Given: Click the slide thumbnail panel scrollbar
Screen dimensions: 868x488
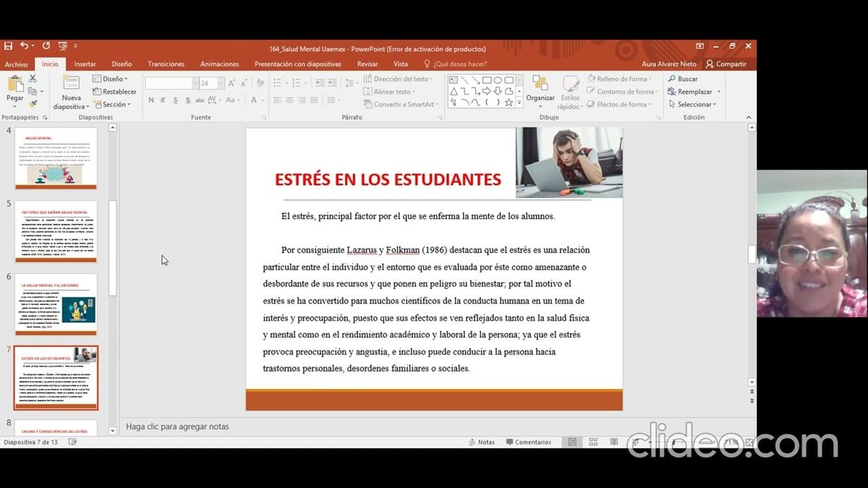Looking at the screenshot, I should coord(112,248).
